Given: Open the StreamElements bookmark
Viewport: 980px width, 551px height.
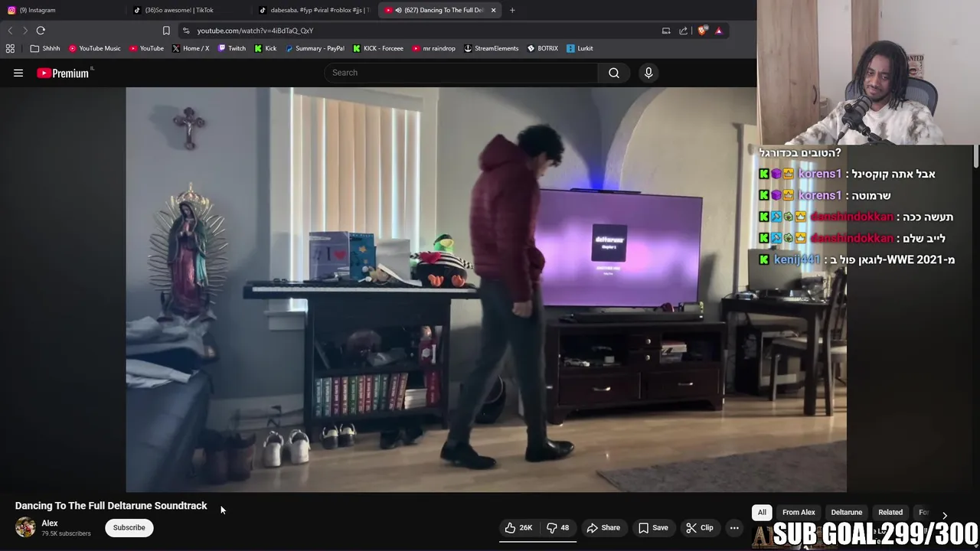Looking at the screenshot, I should [x=492, y=48].
